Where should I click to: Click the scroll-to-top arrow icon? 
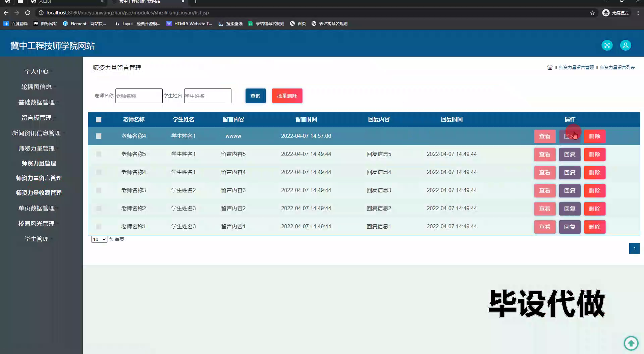(631, 343)
